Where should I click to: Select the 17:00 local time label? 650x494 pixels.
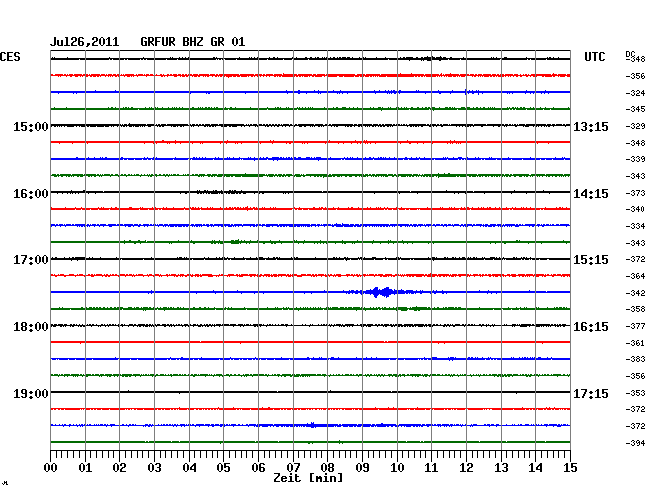pyautogui.click(x=31, y=260)
